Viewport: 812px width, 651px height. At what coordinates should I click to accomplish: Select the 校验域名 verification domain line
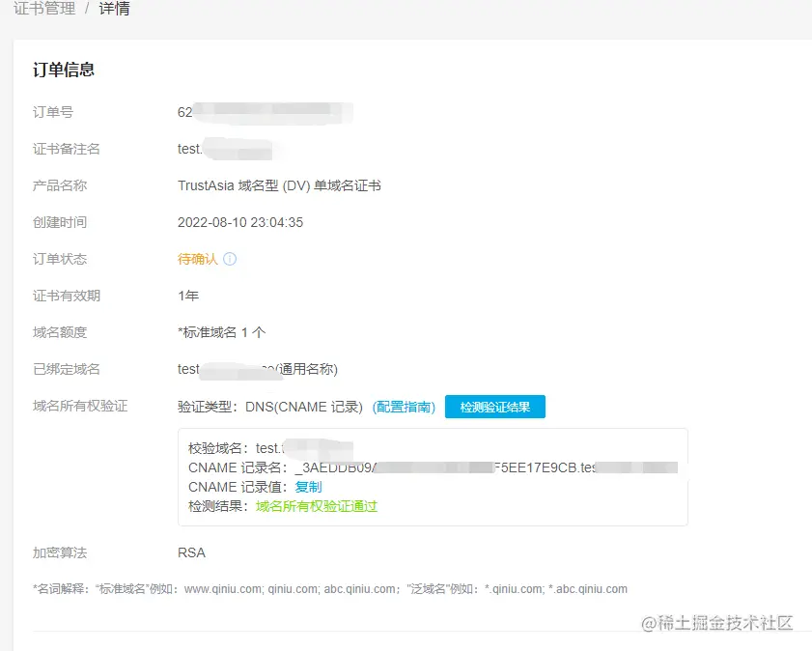(x=271, y=448)
